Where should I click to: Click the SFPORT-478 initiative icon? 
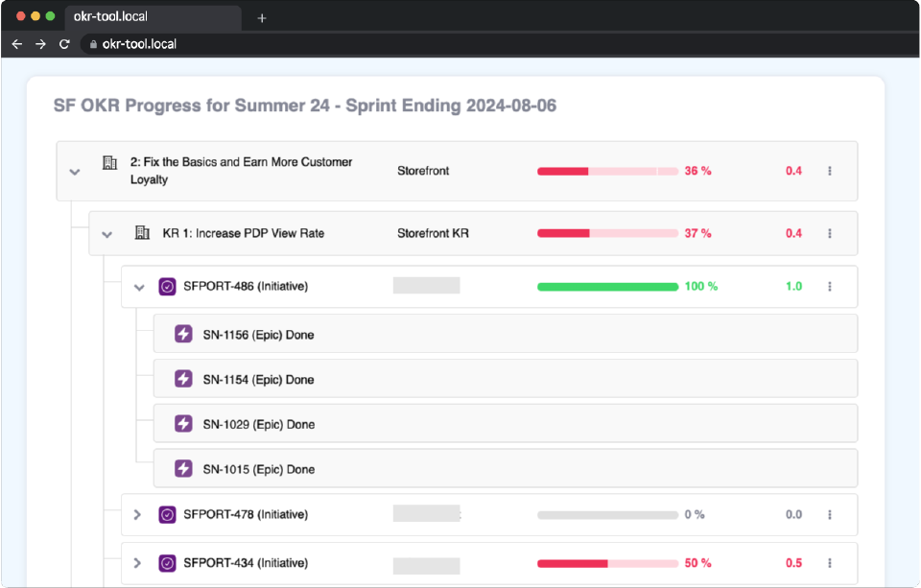(167, 515)
